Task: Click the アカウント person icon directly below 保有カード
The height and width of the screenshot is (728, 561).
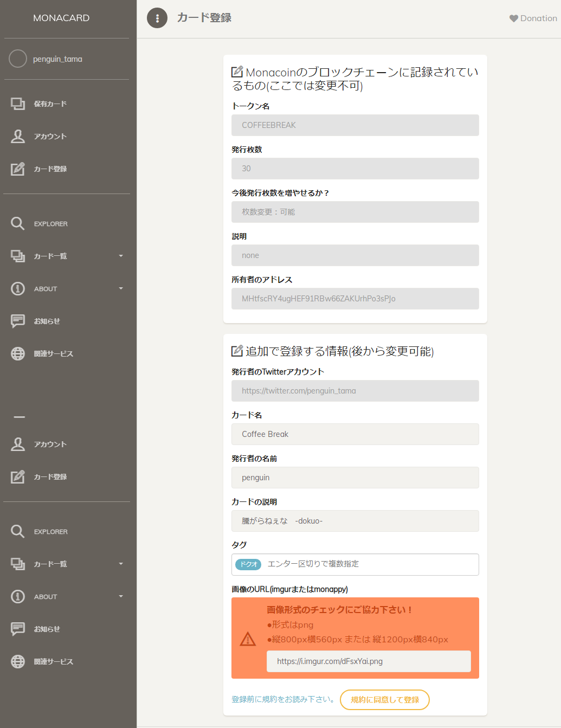Action: tap(18, 136)
